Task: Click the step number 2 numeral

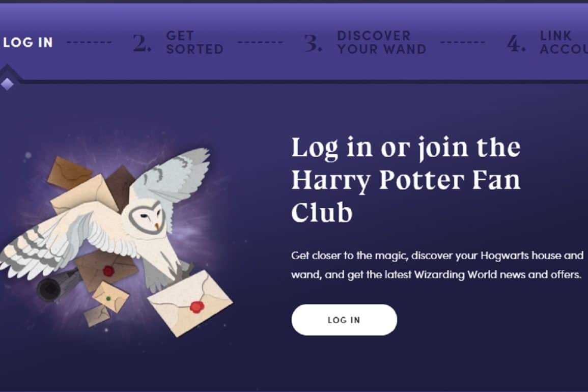Action: pos(142,43)
